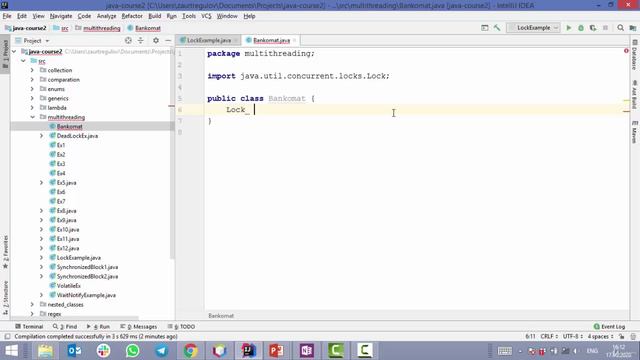Open Google Chrome from the taskbar
640x360 pixels.
[x=190, y=351]
